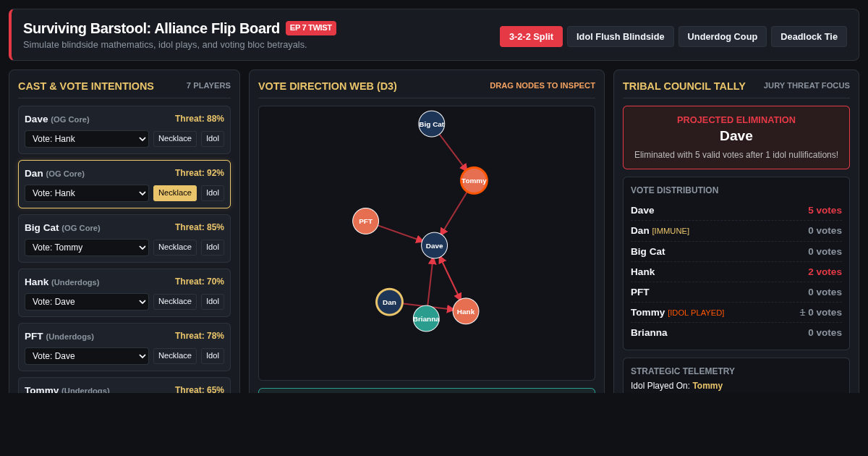Click the Hank node in the web
The height and width of the screenshot is (456, 868).
click(x=466, y=311)
